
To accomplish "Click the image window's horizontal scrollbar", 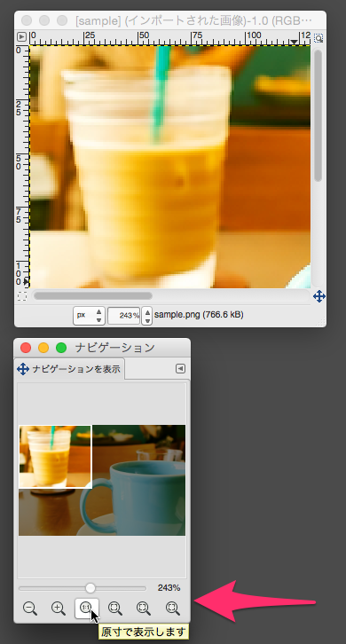I will pyautogui.click(x=93, y=295).
